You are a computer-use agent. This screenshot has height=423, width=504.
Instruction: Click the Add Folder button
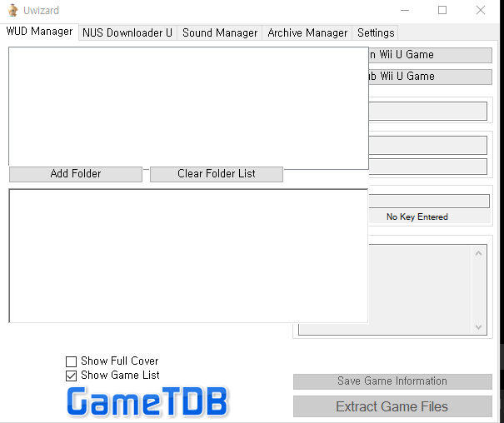click(76, 174)
